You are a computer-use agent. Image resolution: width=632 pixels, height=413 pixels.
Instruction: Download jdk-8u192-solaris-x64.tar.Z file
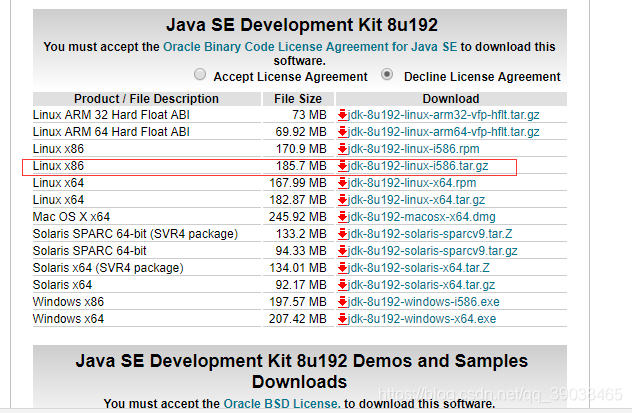[x=419, y=268]
